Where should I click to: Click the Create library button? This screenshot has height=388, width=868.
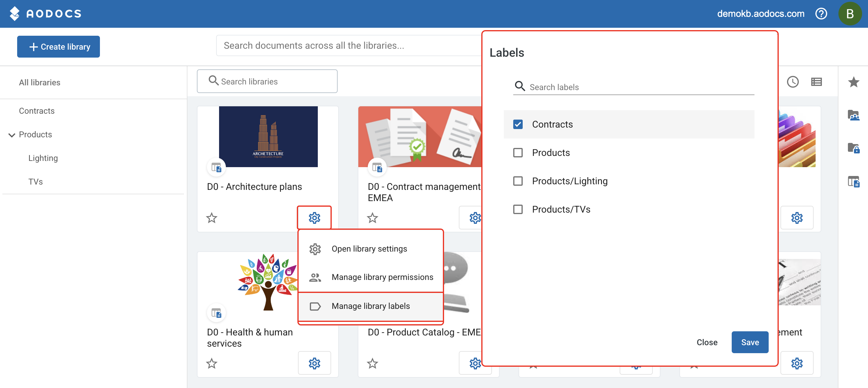58,46
